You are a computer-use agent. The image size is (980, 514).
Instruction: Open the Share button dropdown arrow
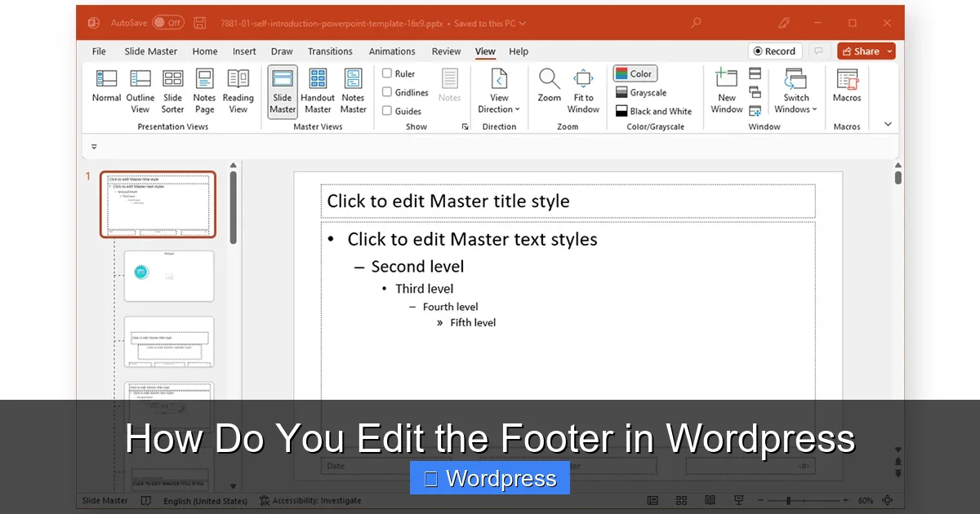[889, 51]
